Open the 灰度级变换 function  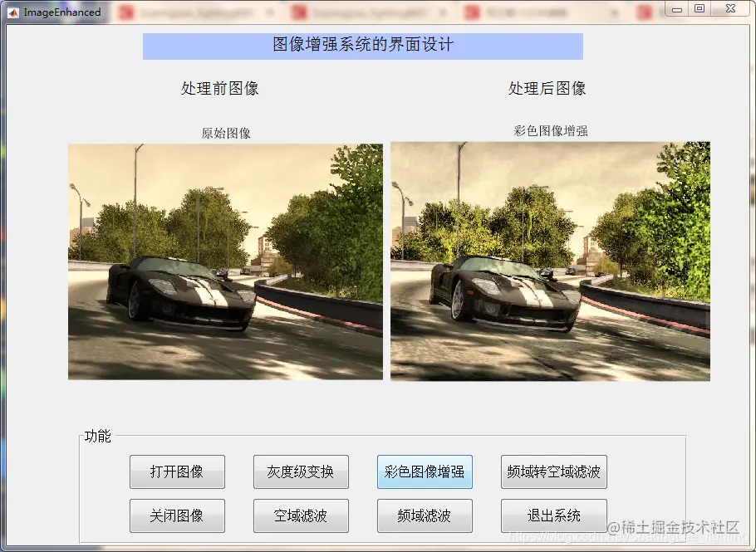point(301,471)
